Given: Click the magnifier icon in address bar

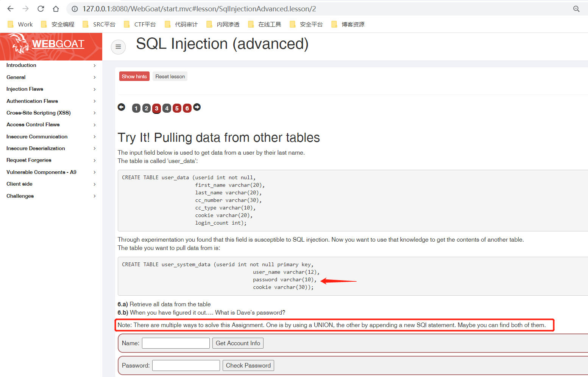Looking at the screenshot, I should (x=576, y=8).
